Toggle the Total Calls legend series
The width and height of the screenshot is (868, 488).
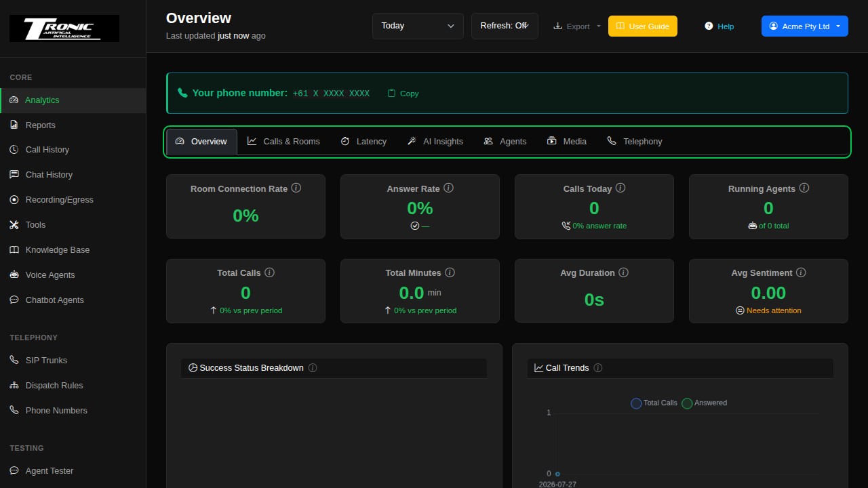click(x=654, y=403)
